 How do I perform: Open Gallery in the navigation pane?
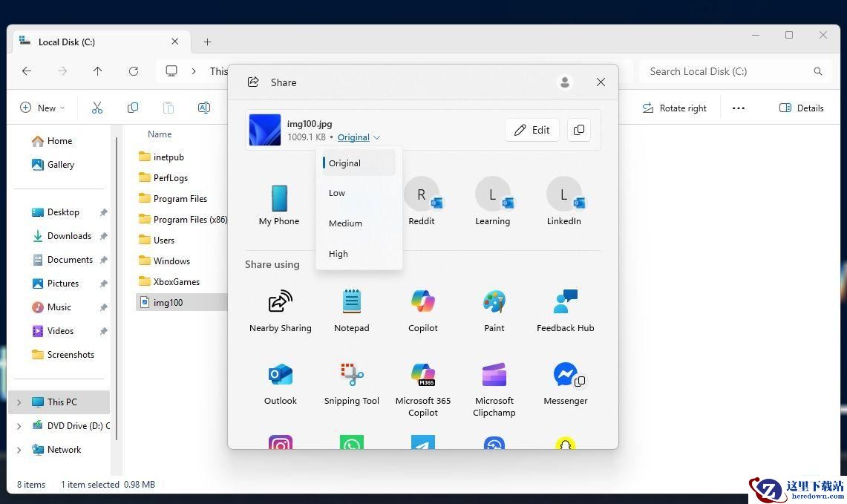coord(53,165)
